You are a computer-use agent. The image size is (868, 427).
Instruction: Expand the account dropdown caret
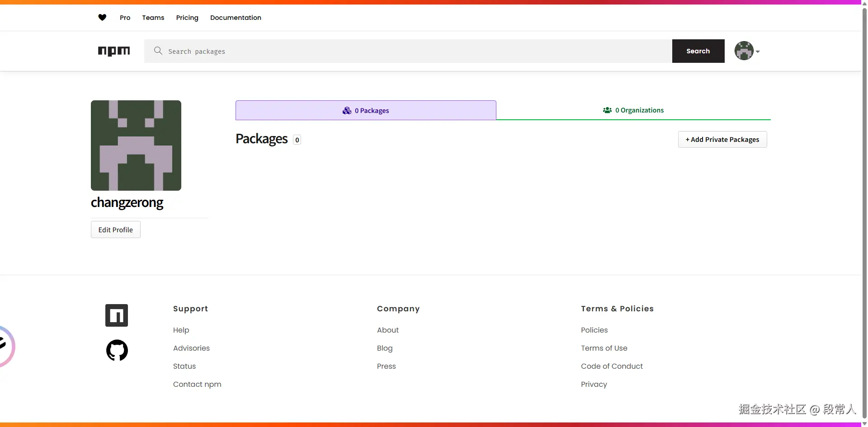tap(758, 52)
